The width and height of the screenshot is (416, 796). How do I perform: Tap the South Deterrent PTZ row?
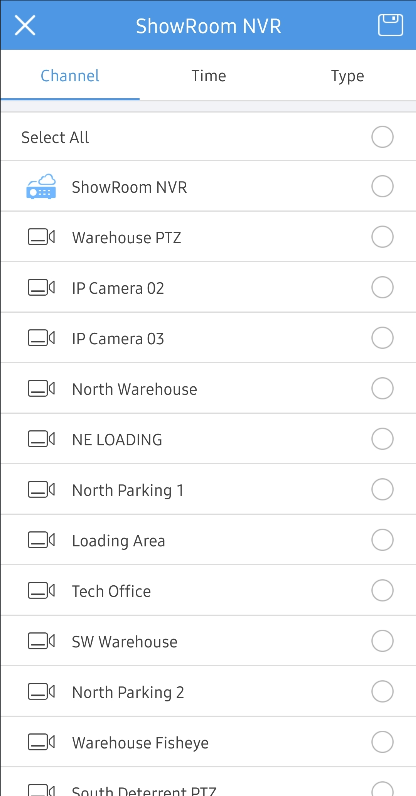(x=208, y=782)
